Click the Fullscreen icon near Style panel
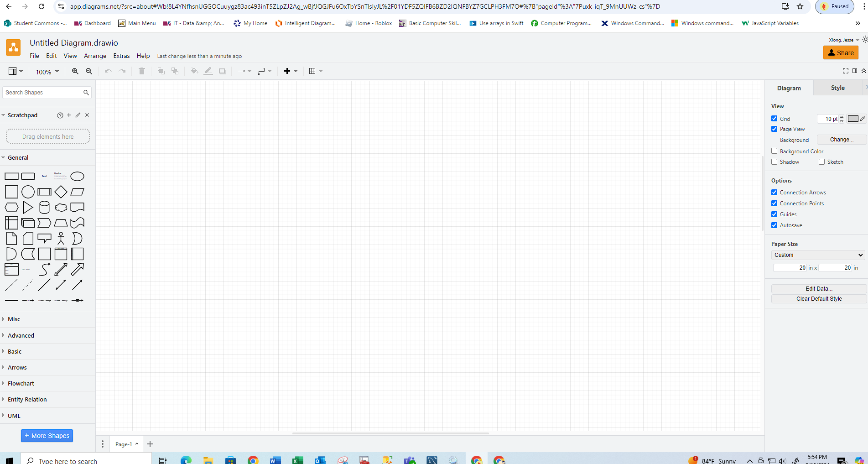The height and width of the screenshot is (464, 868). pos(846,71)
